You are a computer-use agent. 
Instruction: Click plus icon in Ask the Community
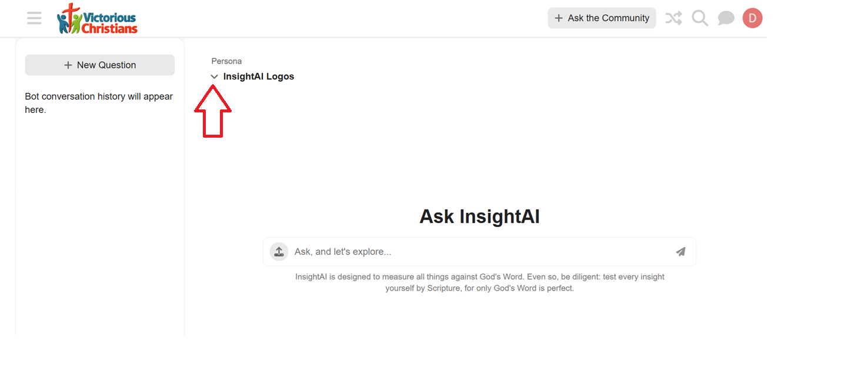pyautogui.click(x=559, y=18)
